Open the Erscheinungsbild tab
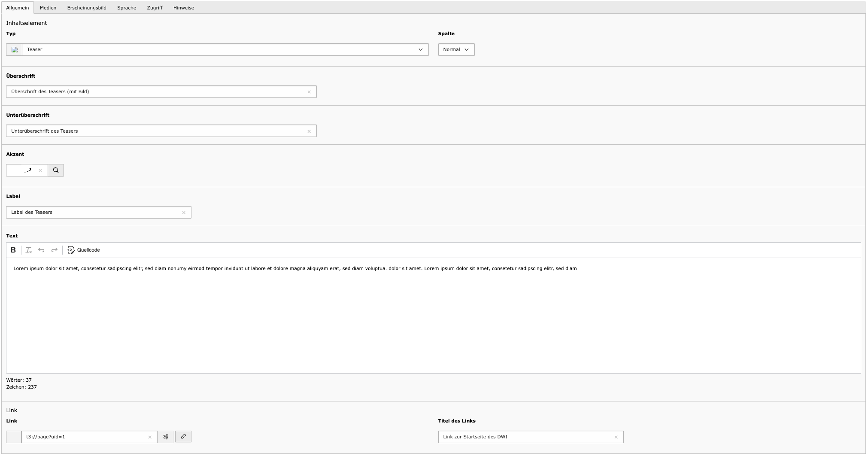The width and height of the screenshot is (868, 456). (x=87, y=8)
